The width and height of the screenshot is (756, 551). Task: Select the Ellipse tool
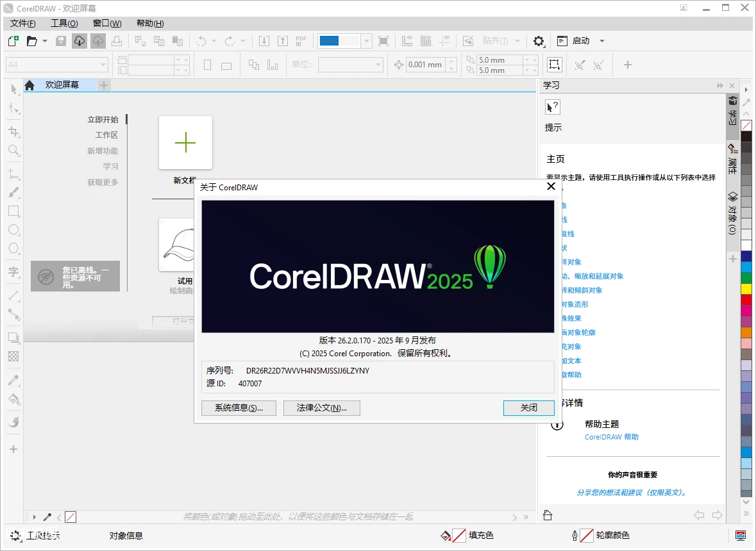coord(13,230)
